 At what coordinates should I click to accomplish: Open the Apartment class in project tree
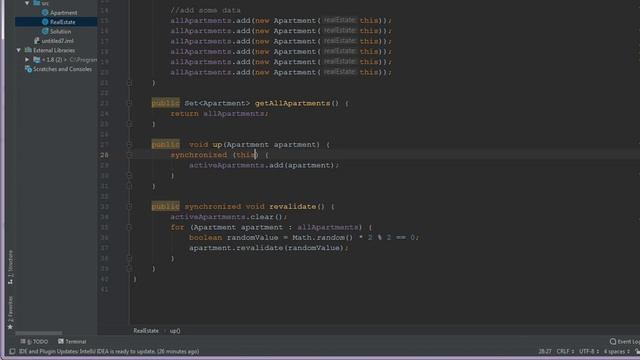point(63,13)
